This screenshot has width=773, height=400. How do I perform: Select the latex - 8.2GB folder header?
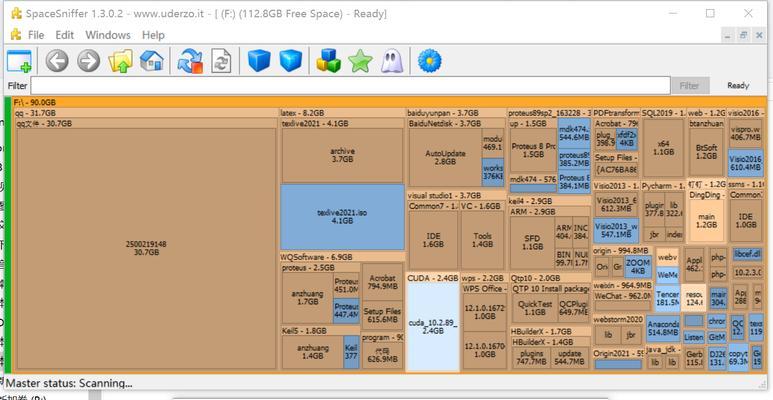(x=342, y=113)
